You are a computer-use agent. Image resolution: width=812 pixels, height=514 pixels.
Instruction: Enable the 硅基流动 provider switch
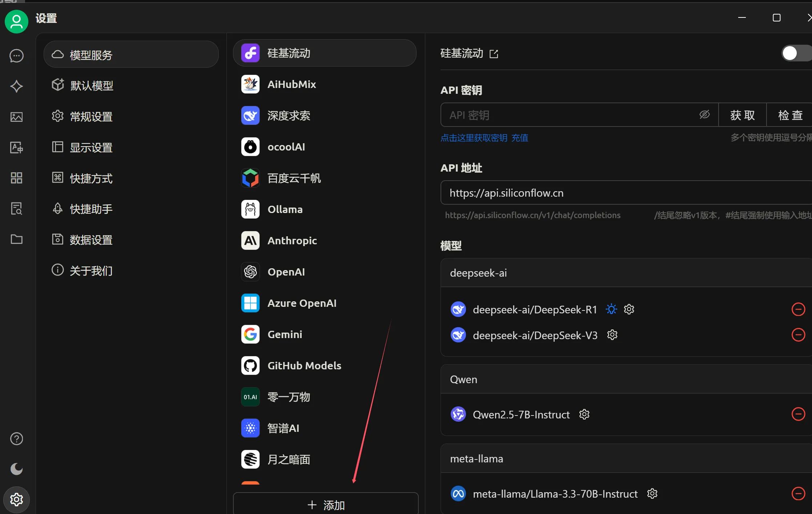[796, 53]
